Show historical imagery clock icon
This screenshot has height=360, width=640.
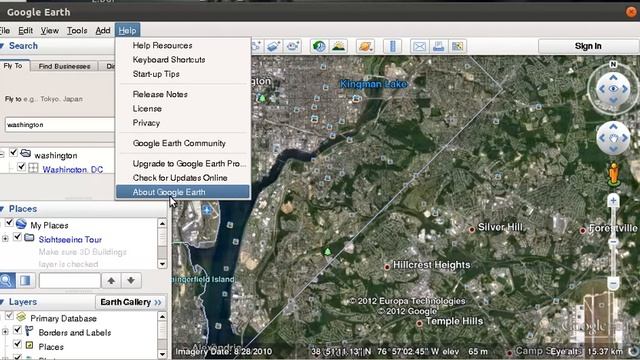(x=319, y=46)
